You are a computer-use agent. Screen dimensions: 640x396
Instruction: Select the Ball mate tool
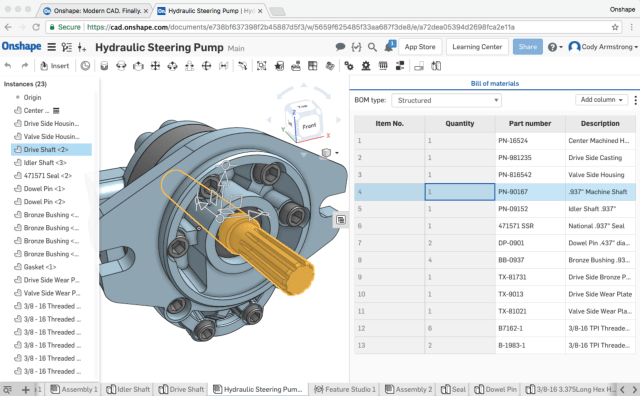207,66
